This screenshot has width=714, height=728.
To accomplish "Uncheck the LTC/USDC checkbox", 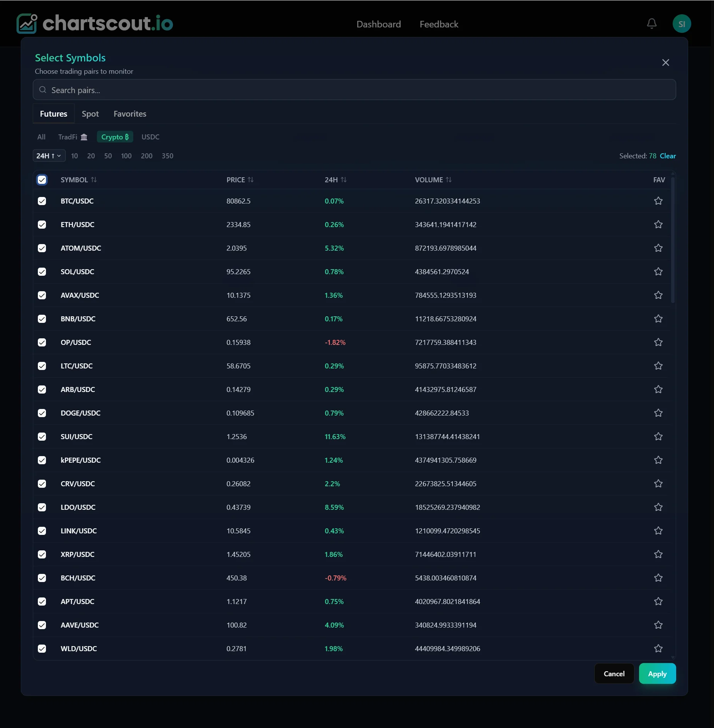I will (x=42, y=366).
